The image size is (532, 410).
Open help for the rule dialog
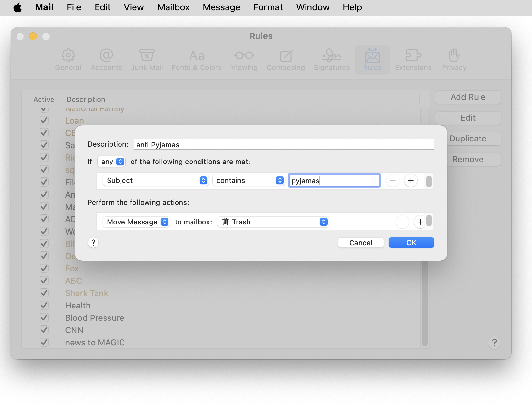click(93, 243)
